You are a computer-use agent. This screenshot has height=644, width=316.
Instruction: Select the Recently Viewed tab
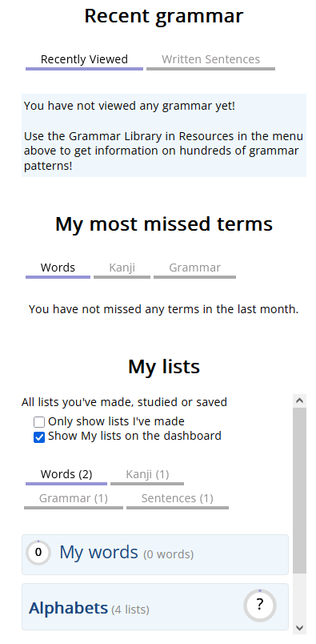pos(84,60)
